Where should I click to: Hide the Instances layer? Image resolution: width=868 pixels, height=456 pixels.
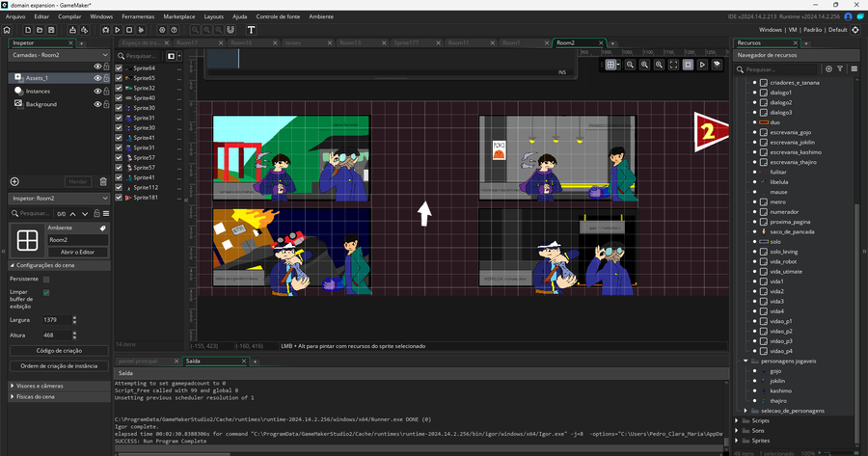click(97, 92)
